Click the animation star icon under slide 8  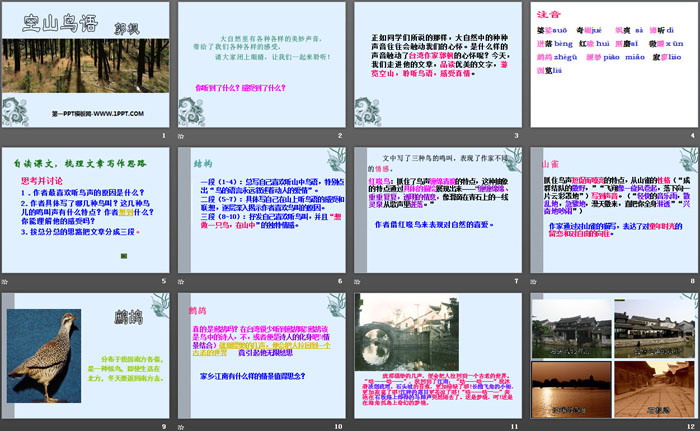(x=533, y=281)
